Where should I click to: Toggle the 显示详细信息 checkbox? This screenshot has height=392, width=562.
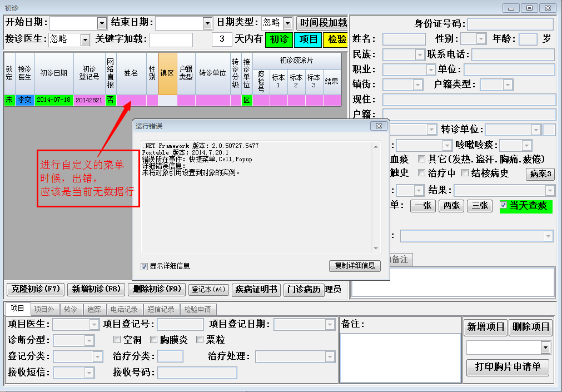tap(145, 266)
